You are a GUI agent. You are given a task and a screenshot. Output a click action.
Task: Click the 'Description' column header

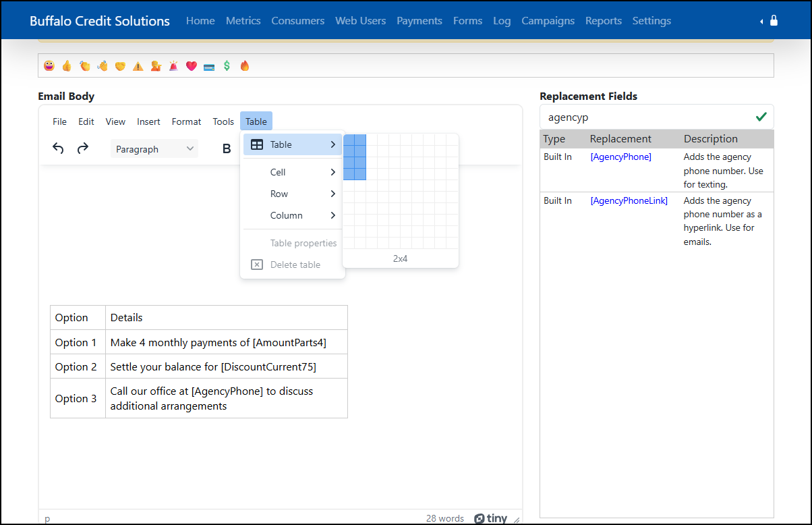click(711, 138)
